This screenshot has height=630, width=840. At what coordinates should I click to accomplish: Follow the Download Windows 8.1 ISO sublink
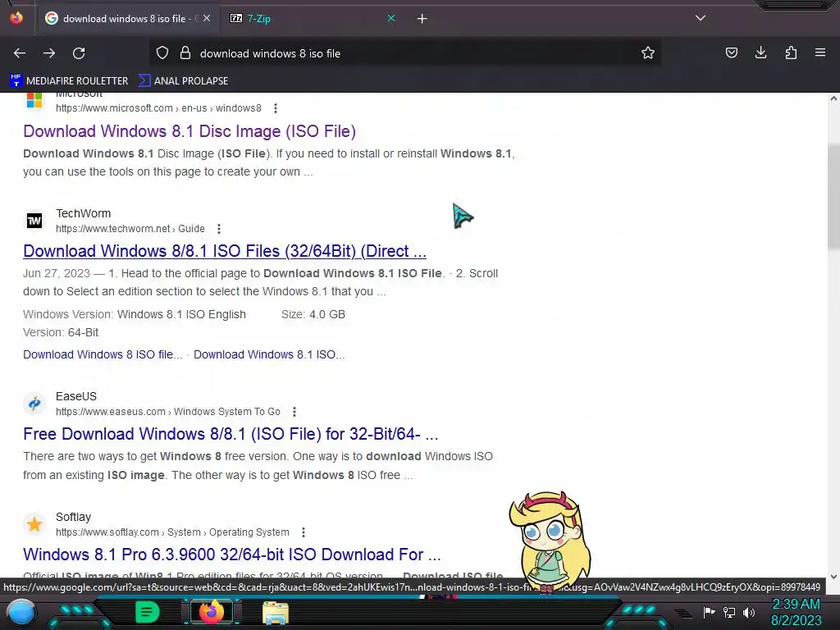coord(269,354)
